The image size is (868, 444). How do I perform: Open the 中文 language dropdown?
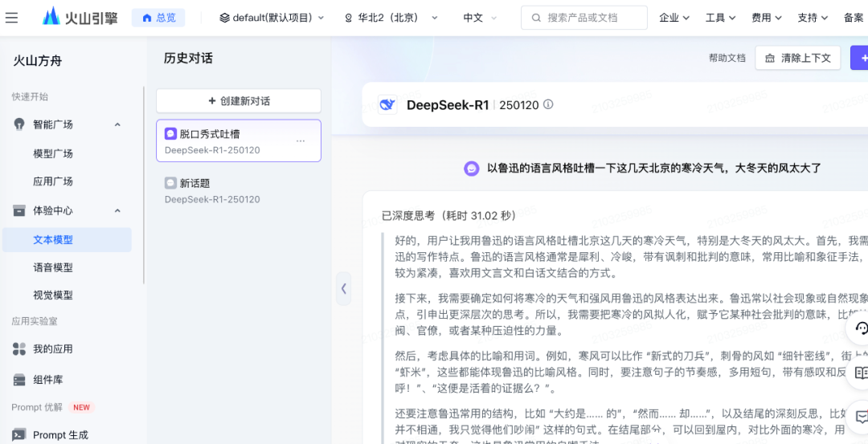coord(480,18)
